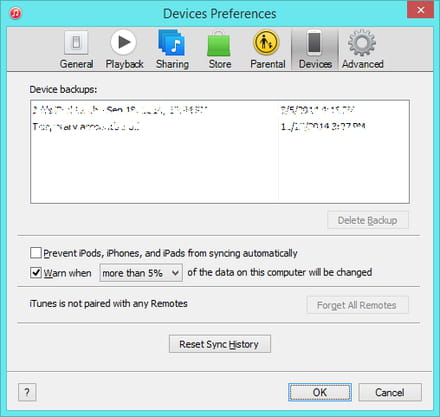Viewport: 440px width, 417px height.
Task: Switch to the Advanced tab label
Action: click(363, 64)
